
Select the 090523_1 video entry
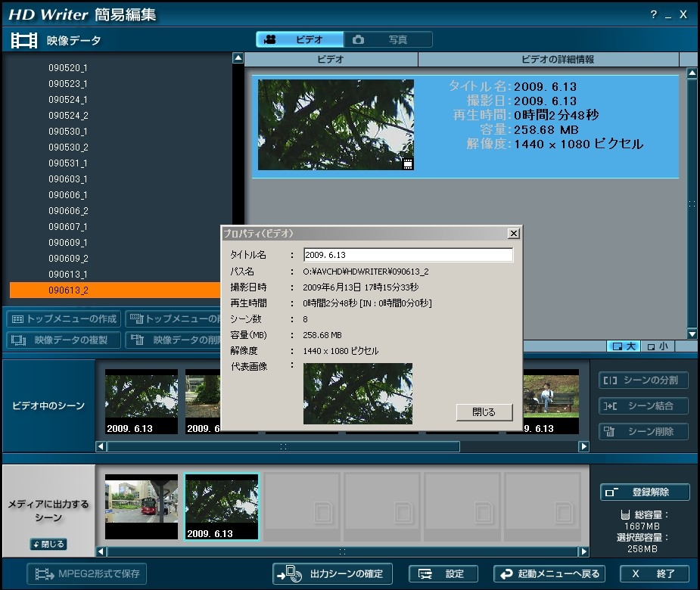tap(68, 84)
